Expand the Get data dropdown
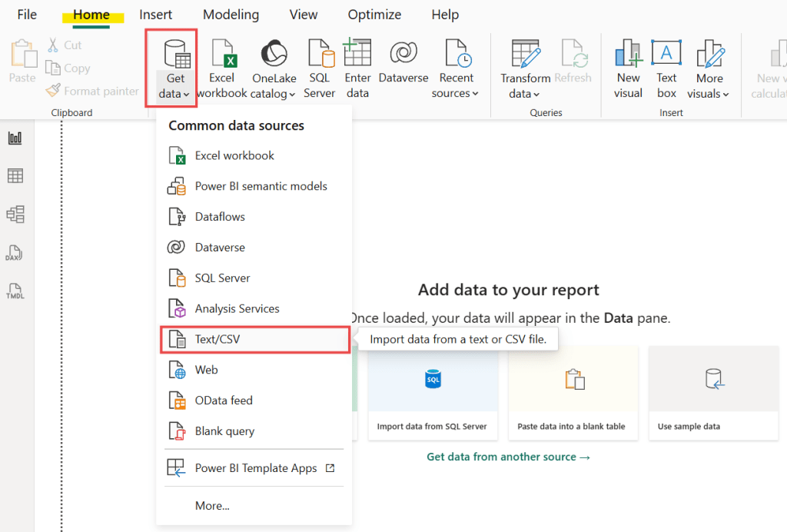 pos(175,94)
